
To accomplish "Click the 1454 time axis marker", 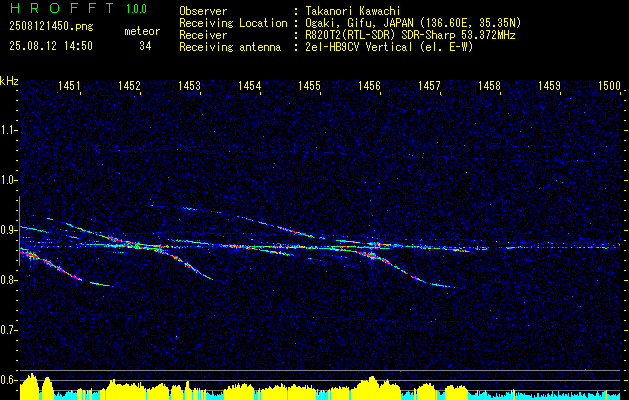I will click(x=250, y=85).
